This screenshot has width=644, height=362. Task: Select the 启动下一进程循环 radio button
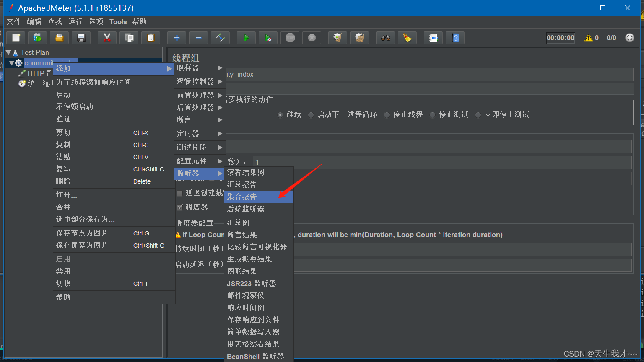click(x=311, y=115)
